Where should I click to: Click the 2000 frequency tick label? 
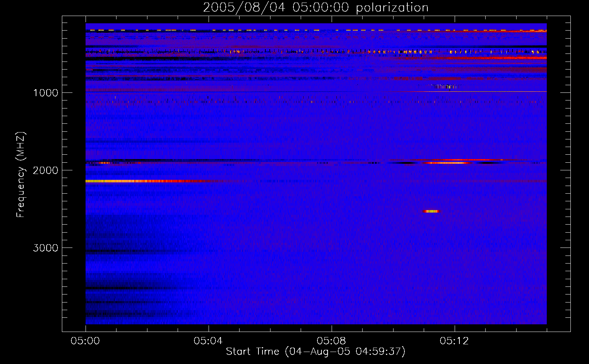point(46,170)
